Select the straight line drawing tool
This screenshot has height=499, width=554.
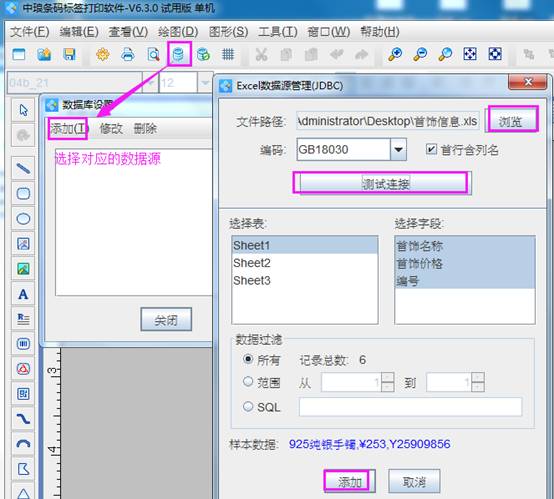click(x=23, y=169)
